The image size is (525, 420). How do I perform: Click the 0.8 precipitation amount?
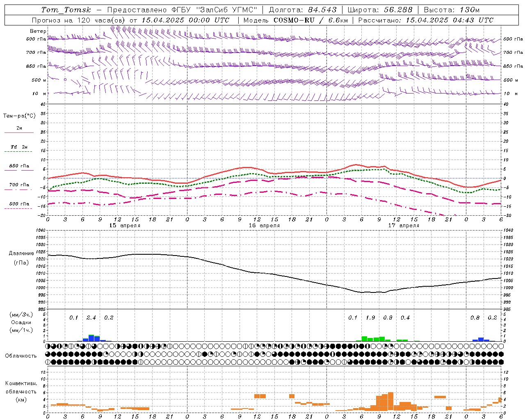pos(475,318)
